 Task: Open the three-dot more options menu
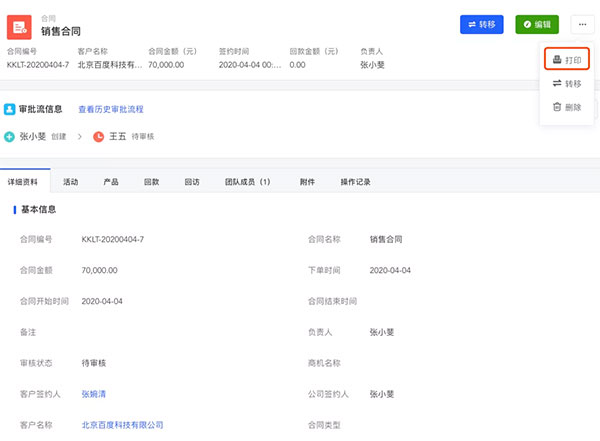[581, 24]
